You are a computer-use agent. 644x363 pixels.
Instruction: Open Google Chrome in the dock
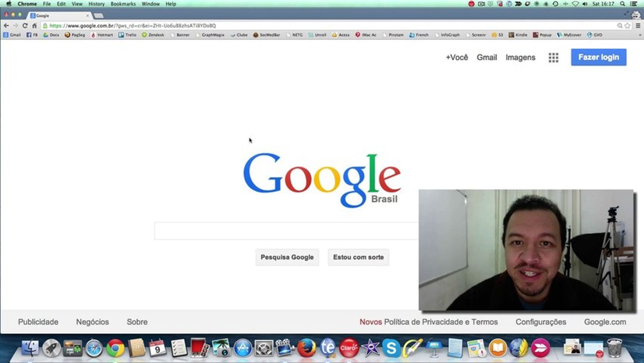pyautogui.click(x=115, y=348)
